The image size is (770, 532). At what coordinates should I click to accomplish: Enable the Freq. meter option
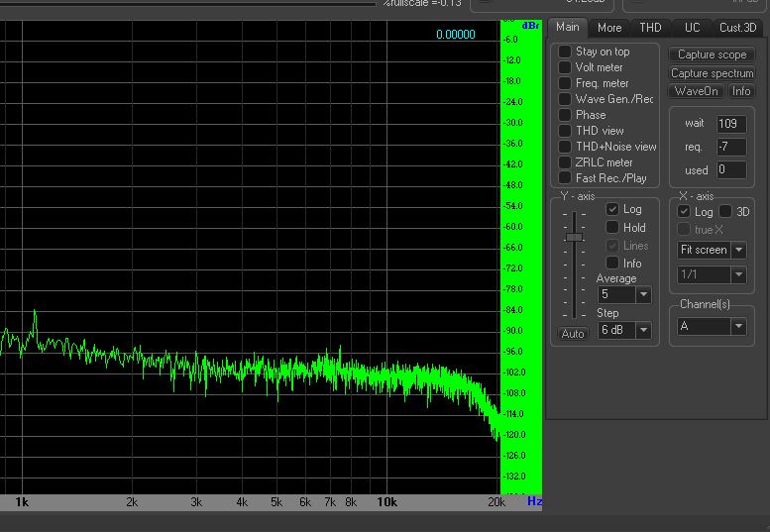(x=565, y=83)
